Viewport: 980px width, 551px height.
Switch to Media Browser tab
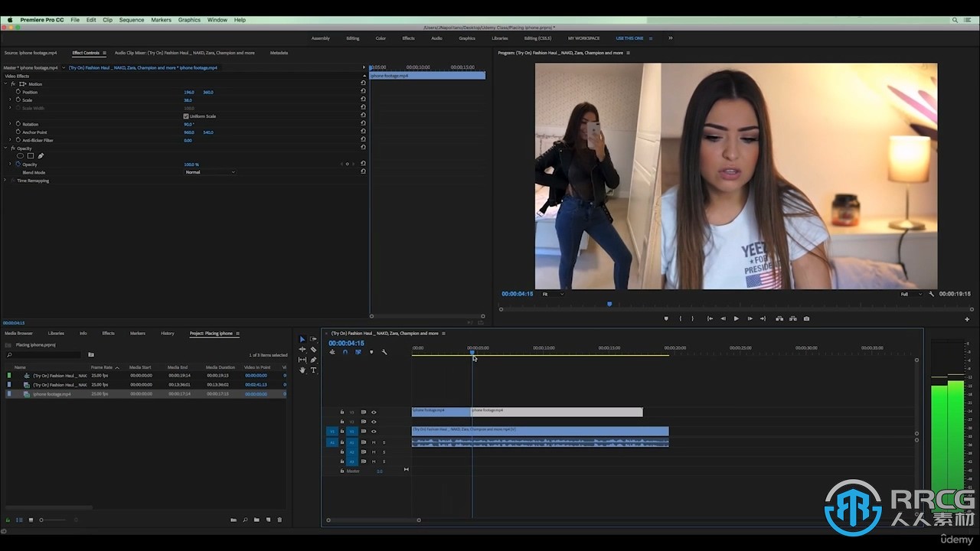(x=18, y=333)
